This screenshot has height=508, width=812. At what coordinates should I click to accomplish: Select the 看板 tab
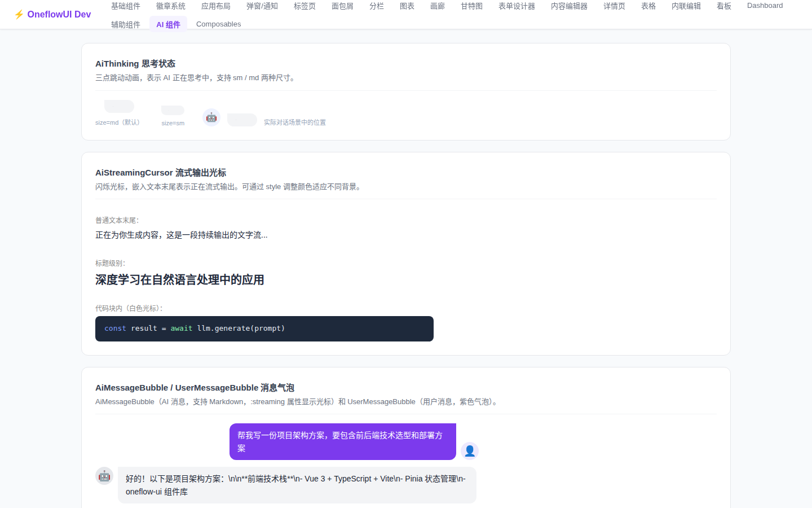click(x=724, y=6)
